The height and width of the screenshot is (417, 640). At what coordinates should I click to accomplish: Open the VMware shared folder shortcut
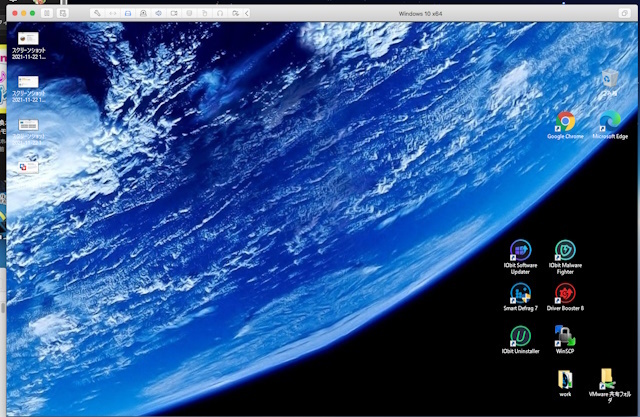pos(610,386)
